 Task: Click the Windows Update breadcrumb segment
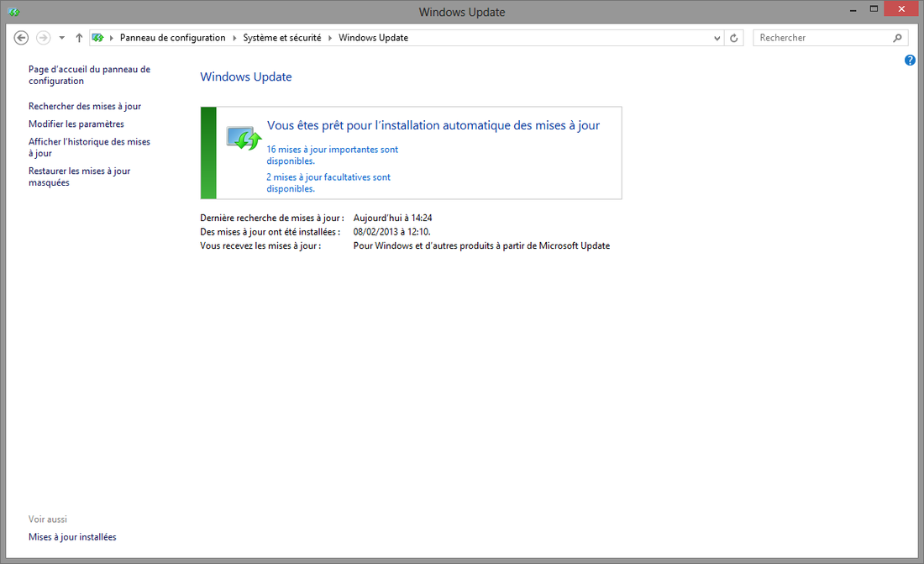pos(374,38)
